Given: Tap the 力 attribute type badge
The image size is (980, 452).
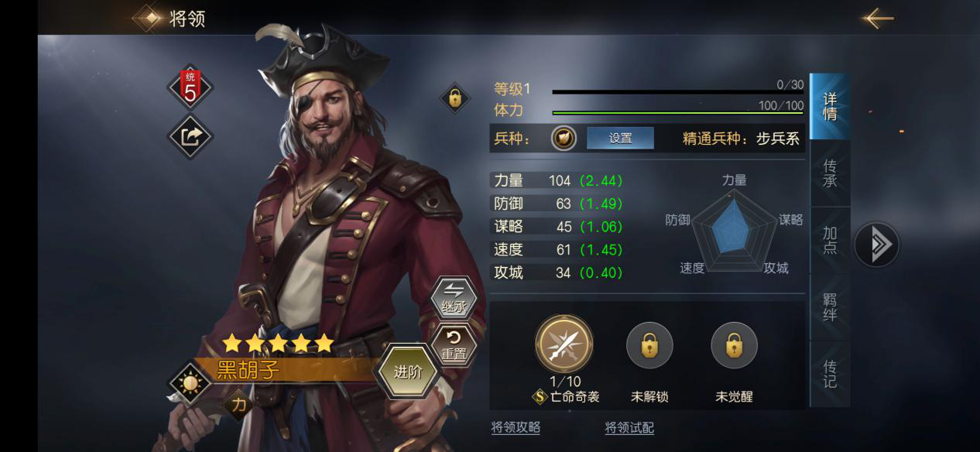Looking at the screenshot, I should pyautogui.click(x=239, y=403).
